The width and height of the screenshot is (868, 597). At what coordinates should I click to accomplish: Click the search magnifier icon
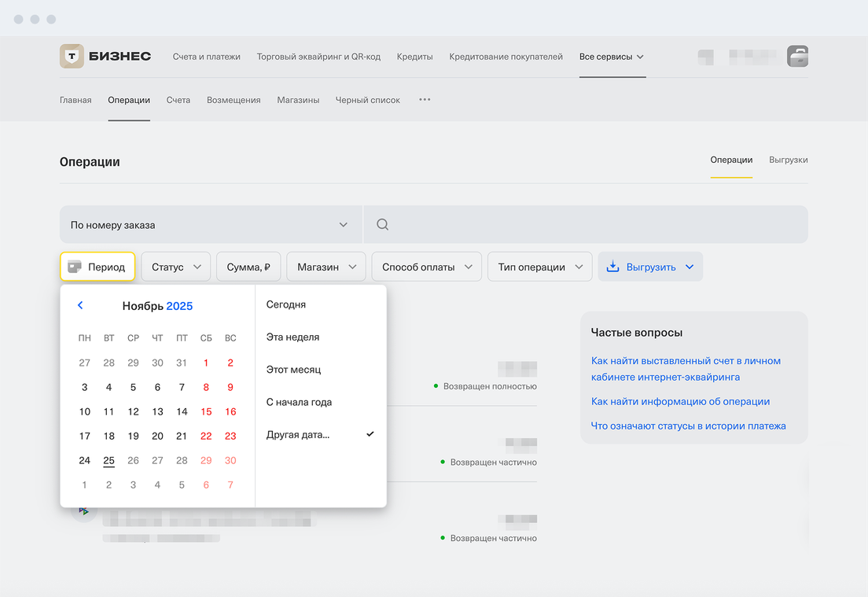point(383,225)
